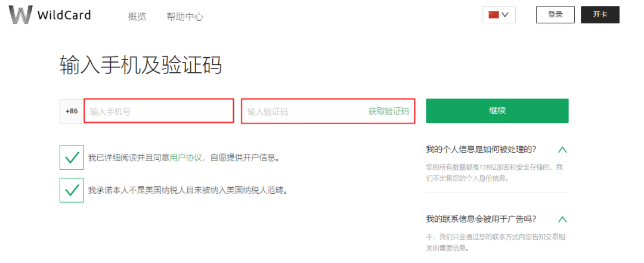
Task: Click the China flag icon
Action: coord(494,15)
